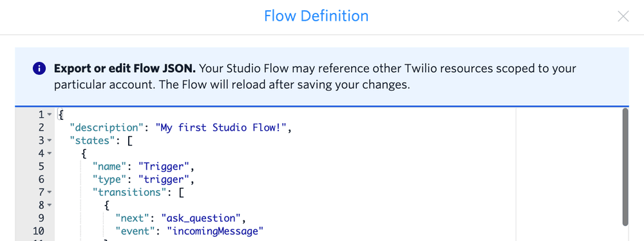Collapse the "transitions" array on line 7
This screenshot has height=241, width=644.
point(50,192)
